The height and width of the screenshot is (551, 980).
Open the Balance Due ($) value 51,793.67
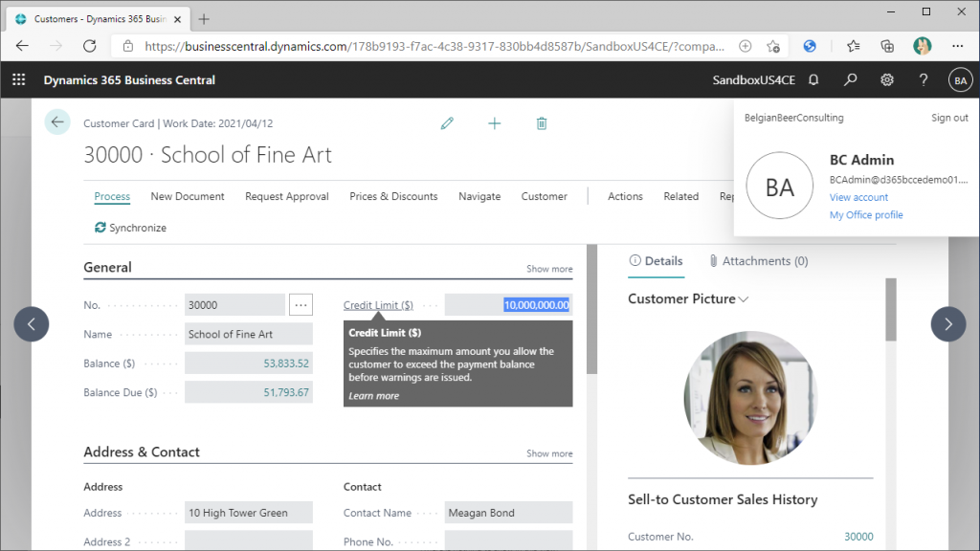(x=286, y=392)
